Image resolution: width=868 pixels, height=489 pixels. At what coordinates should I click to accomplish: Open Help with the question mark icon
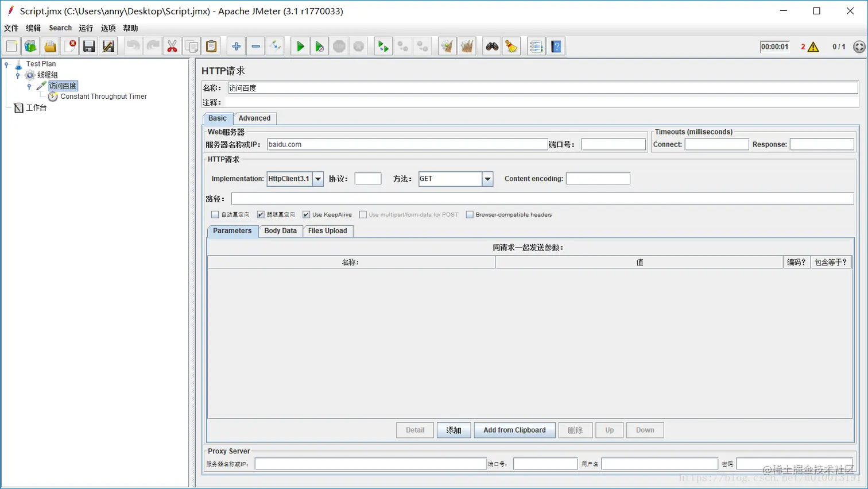coord(556,47)
